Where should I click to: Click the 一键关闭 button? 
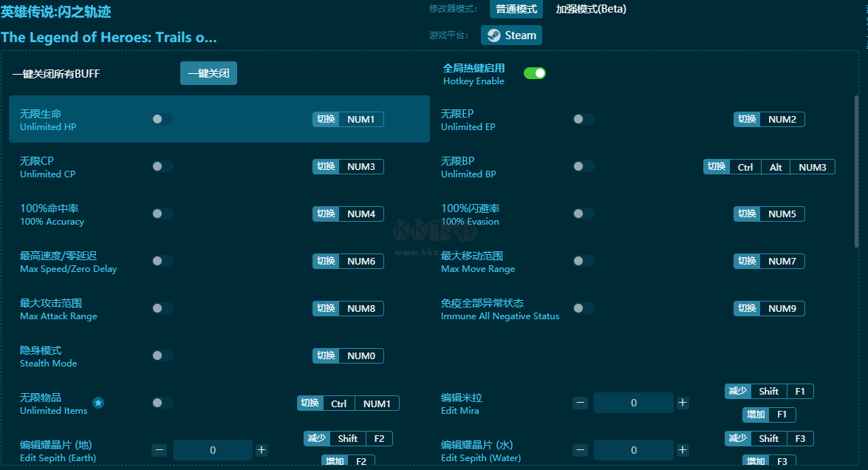[x=209, y=73]
